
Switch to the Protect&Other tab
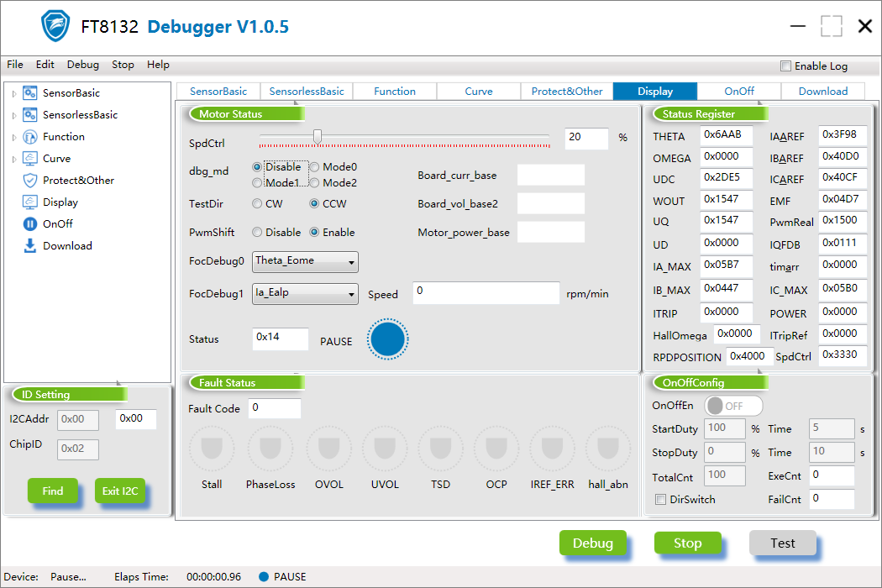click(567, 92)
